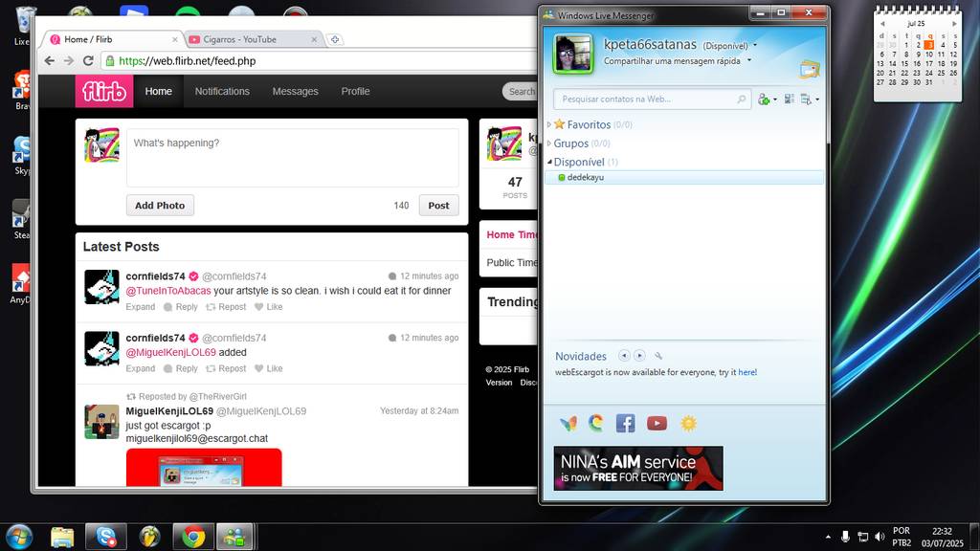
Task: Open the status dropdown next to (Disponível)
Action: (x=755, y=45)
